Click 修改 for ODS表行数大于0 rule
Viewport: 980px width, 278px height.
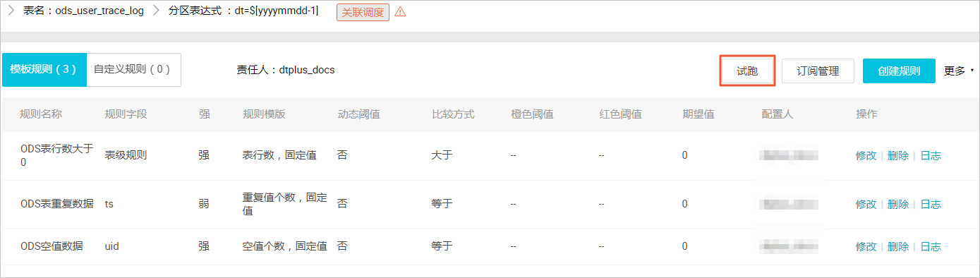[x=866, y=155]
